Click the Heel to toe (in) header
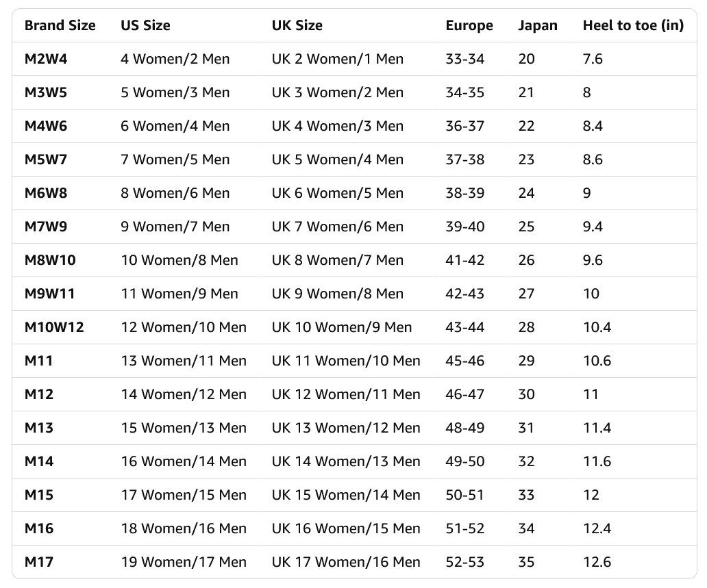Image resolution: width=707 pixels, height=588 pixels. [633, 25]
